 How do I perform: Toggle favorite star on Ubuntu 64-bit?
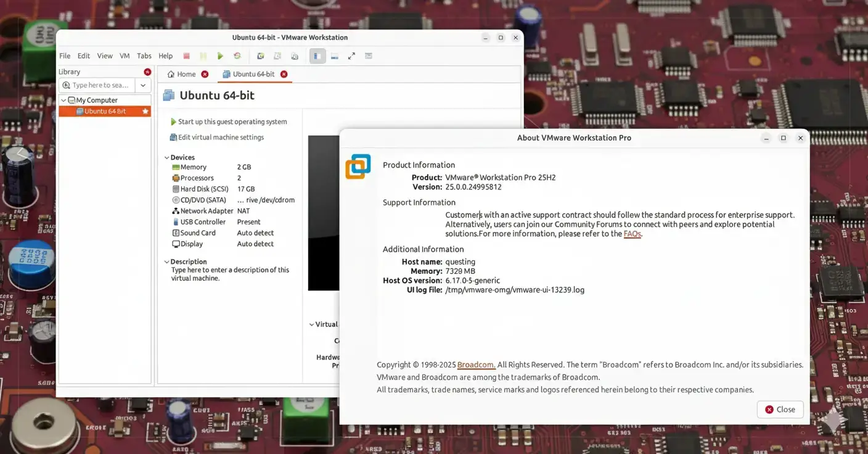[145, 112]
